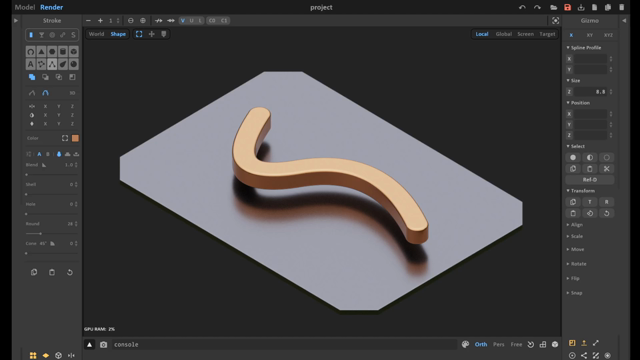Switch camera to Free mode
The width and height of the screenshot is (640, 360).
point(516,344)
